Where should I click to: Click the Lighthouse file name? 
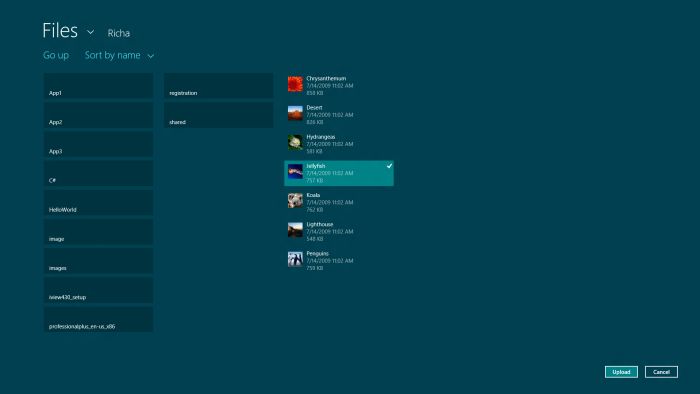click(x=320, y=224)
